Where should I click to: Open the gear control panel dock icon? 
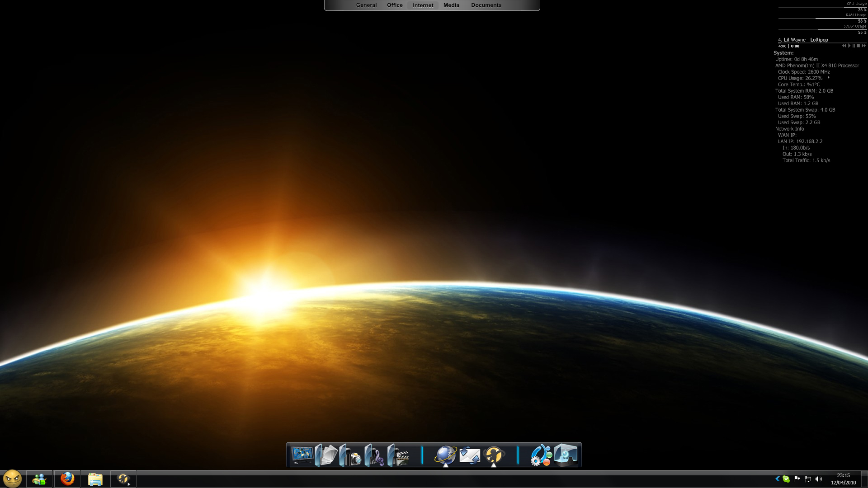point(541,455)
